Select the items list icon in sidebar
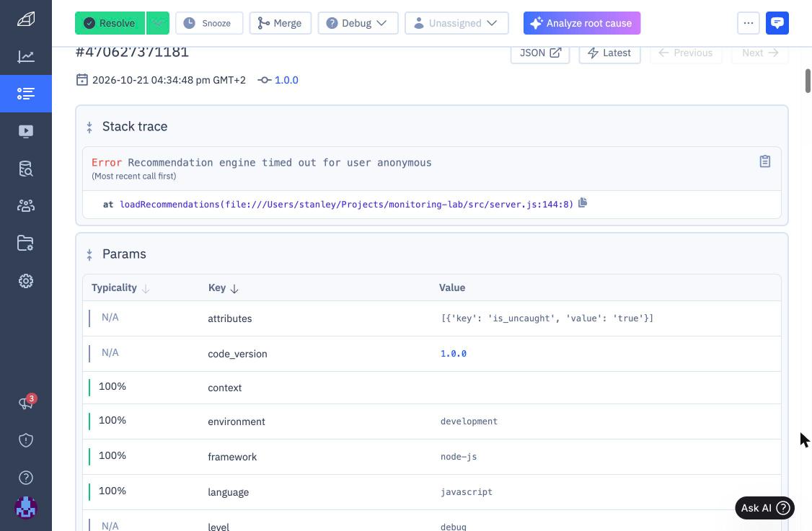This screenshot has height=531, width=812. click(x=26, y=94)
